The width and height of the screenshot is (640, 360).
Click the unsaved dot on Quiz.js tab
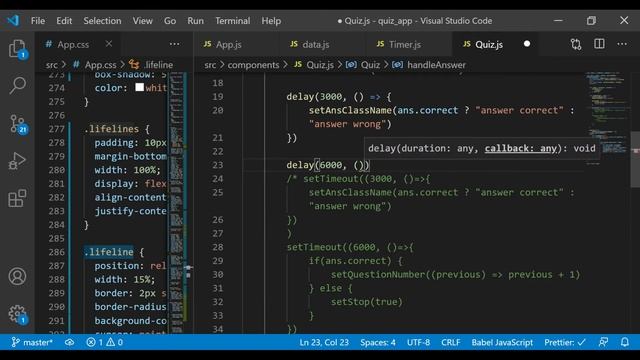coord(527,44)
